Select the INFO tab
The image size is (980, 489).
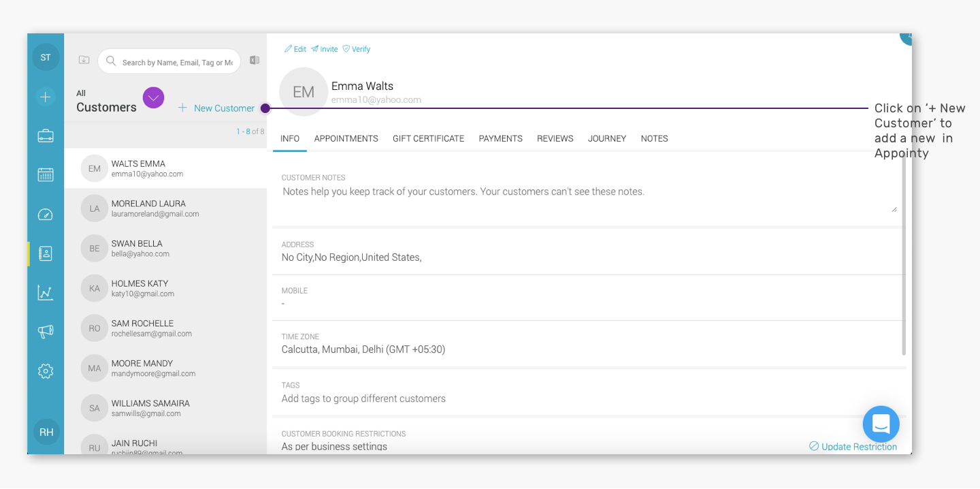click(x=290, y=138)
